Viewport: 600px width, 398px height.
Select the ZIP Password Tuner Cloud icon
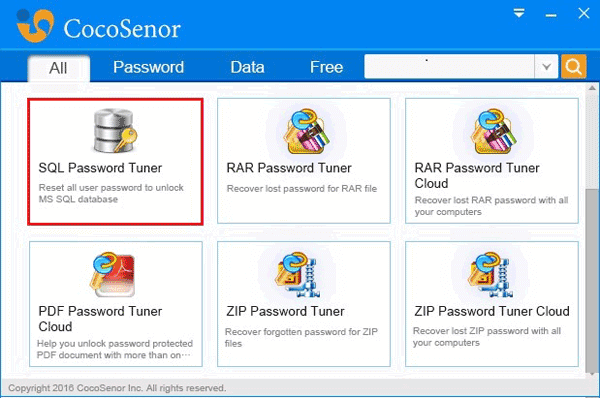[x=489, y=274]
